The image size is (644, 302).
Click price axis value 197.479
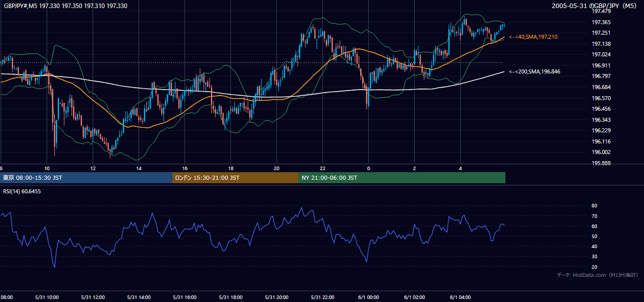click(x=601, y=11)
